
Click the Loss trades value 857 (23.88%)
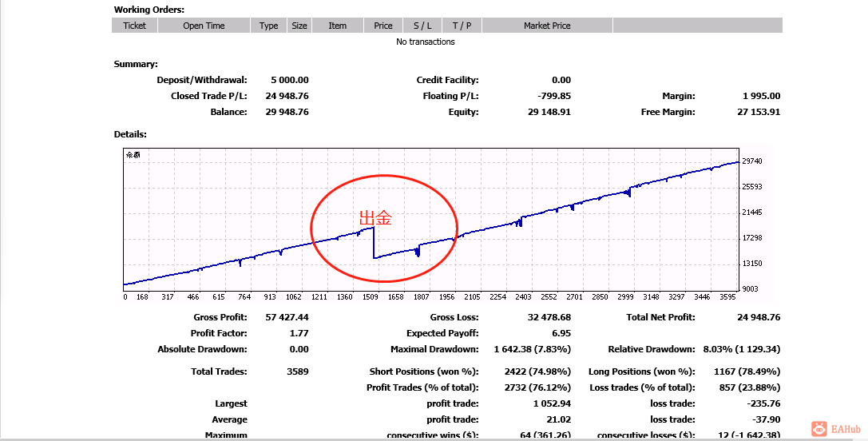(x=750, y=387)
